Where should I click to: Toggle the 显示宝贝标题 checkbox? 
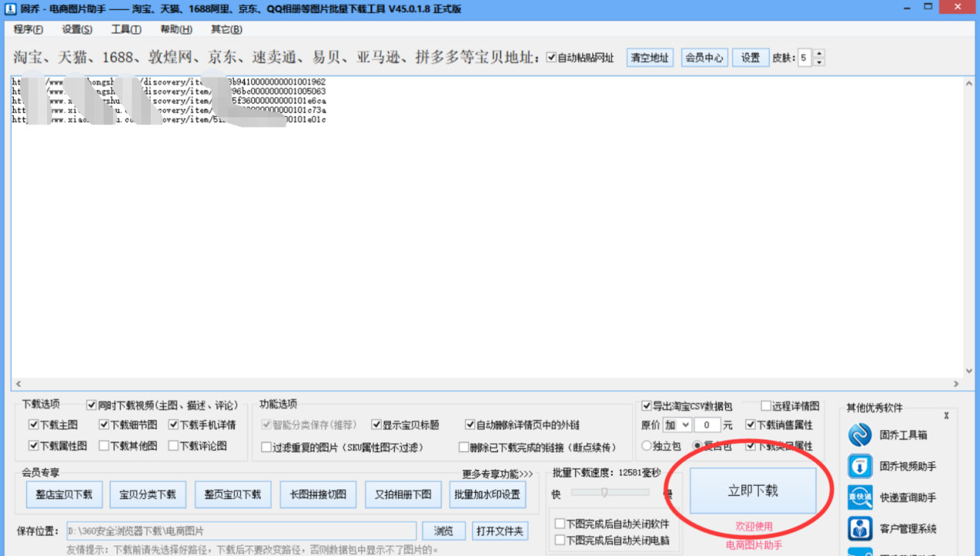point(376,425)
